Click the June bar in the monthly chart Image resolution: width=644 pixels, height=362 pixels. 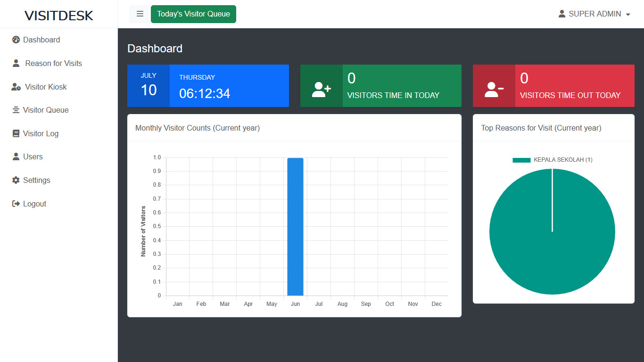[295, 226]
